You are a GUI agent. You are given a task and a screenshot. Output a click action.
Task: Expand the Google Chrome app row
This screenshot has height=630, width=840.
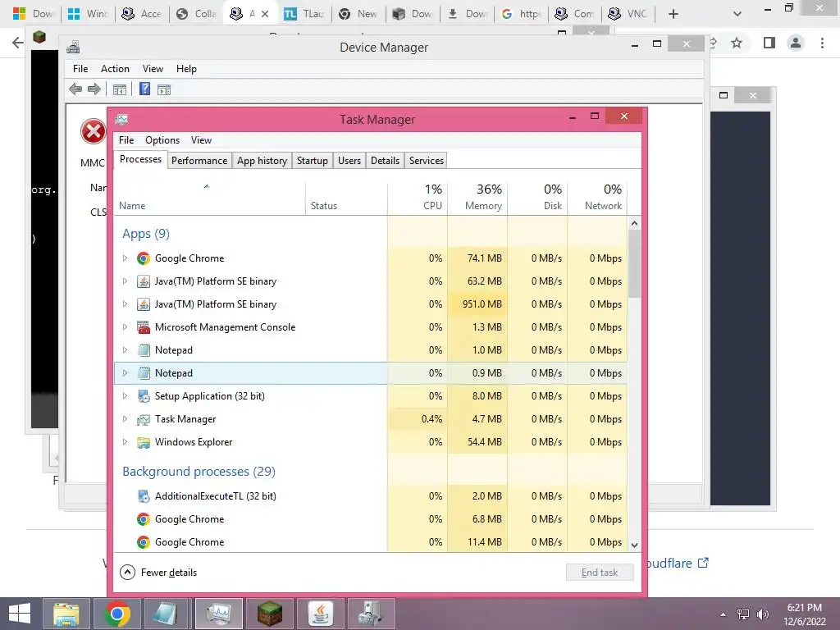(125, 258)
